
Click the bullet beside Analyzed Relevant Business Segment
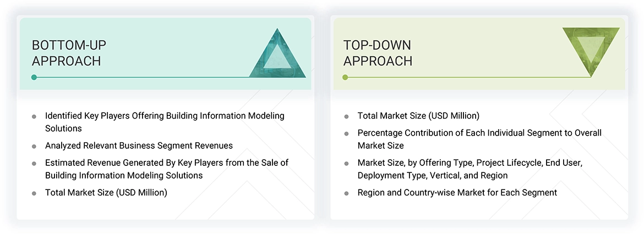coord(34,146)
